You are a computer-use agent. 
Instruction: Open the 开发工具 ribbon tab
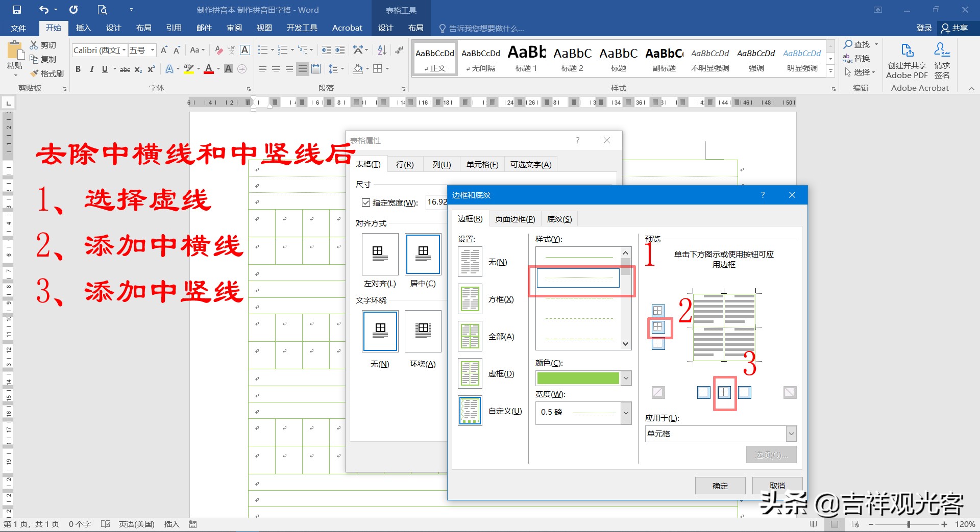pos(302,28)
